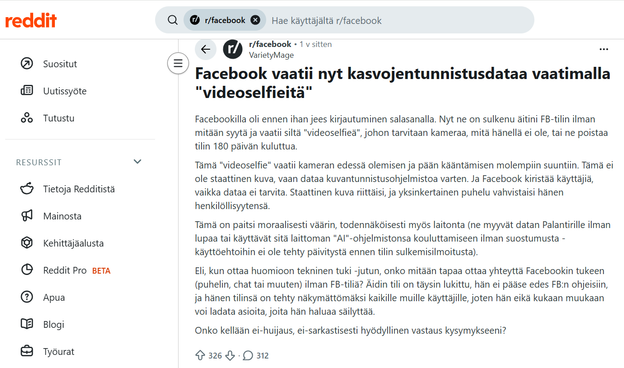624x368 pixels.
Task: Open the comments speech bubble icon
Action: click(x=248, y=355)
